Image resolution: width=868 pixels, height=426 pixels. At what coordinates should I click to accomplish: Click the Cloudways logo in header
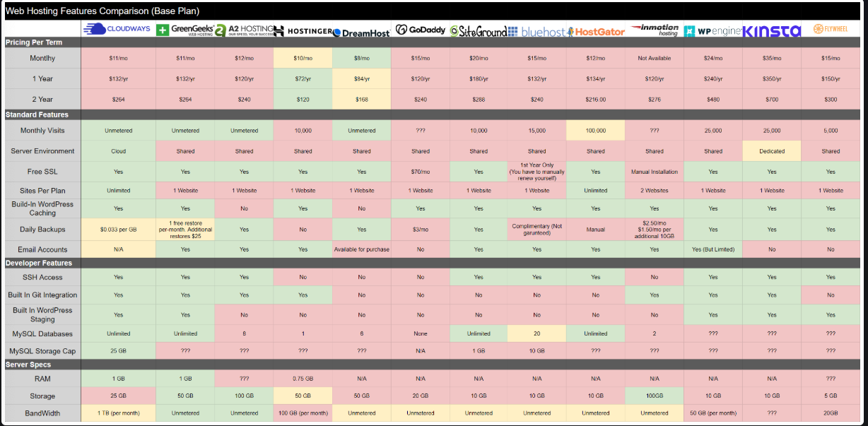click(118, 30)
